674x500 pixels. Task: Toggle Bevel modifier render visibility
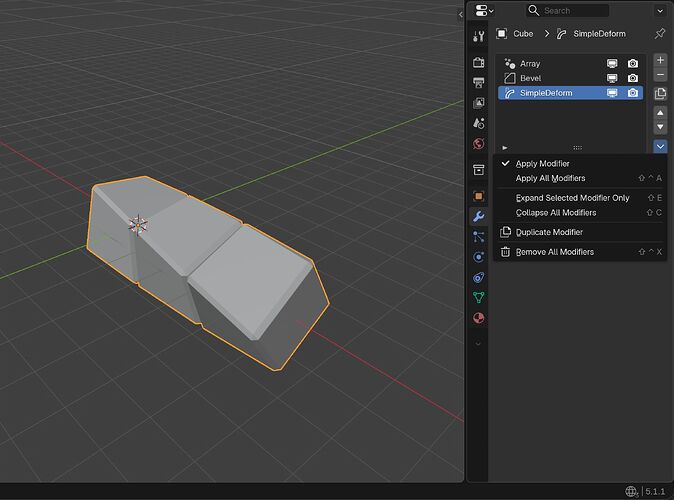click(633, 78)
